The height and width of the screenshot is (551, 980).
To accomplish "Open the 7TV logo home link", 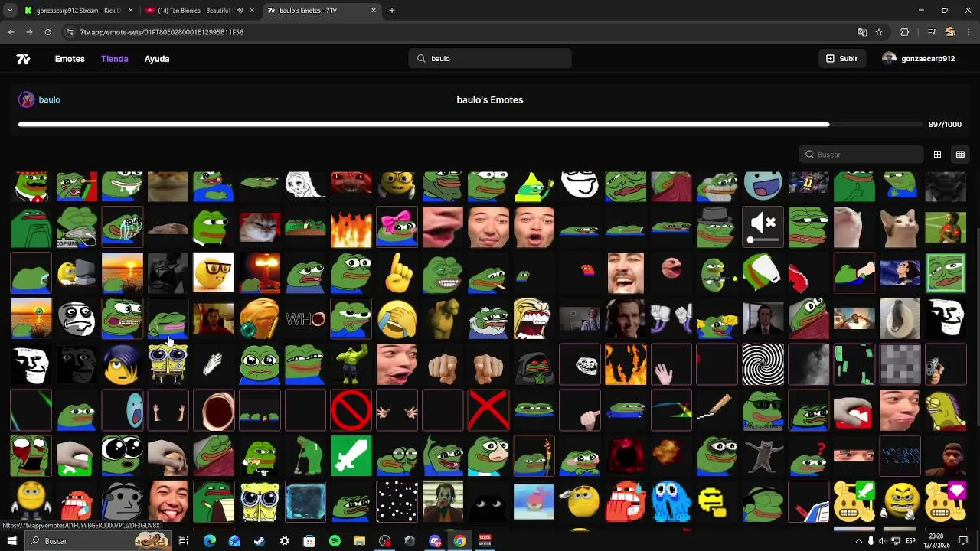I will point(23,59).
